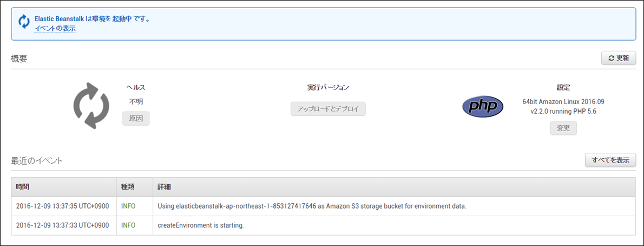644x246 pixels.
Task: Click the 設定 heading
Action: coord(563,87)
